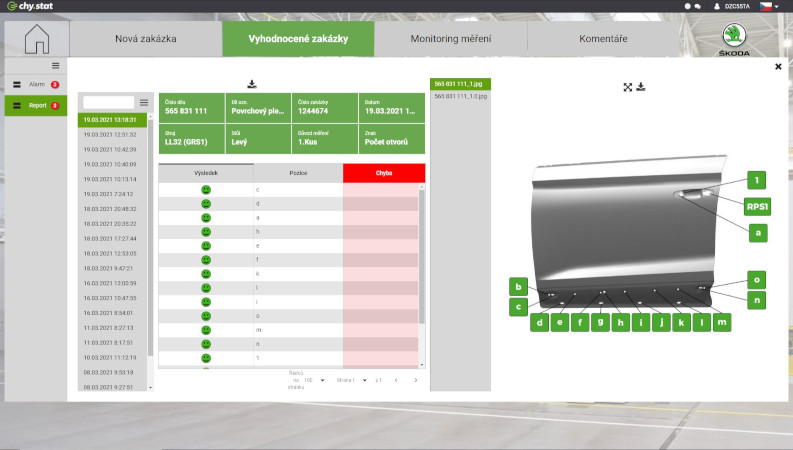793x450 pixels.
Task: Toggle the left sidebar hamburger menu
Action: pyautogui.click(x=56, y=66)
